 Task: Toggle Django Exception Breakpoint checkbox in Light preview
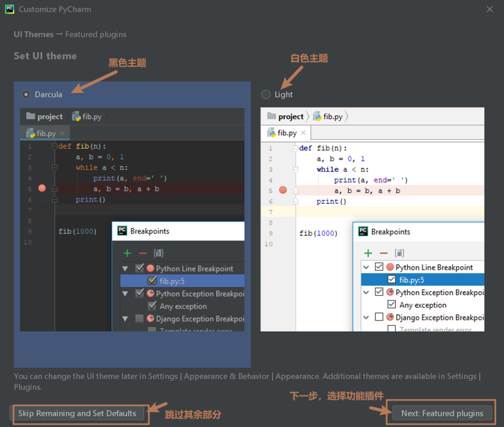379,317
